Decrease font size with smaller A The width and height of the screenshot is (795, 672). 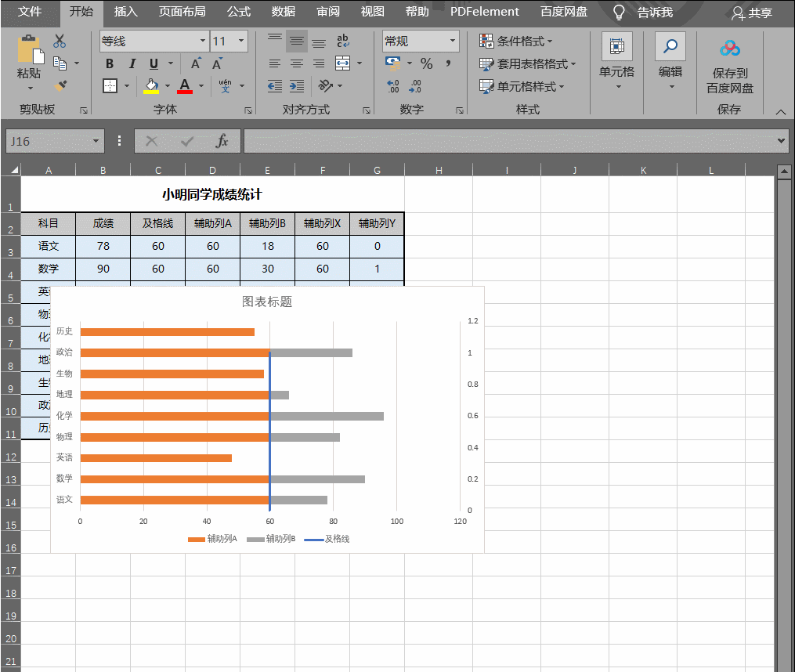pos(218,64)
